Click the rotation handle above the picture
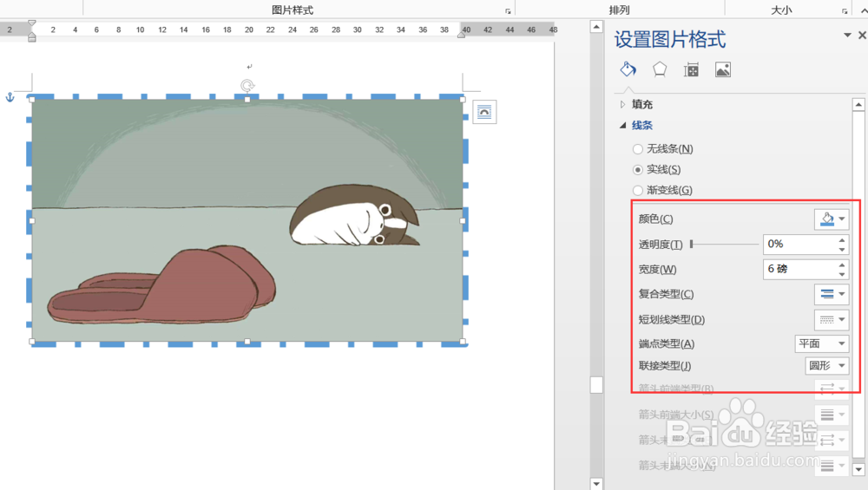 pyautogui.click(x=247, y=85)
